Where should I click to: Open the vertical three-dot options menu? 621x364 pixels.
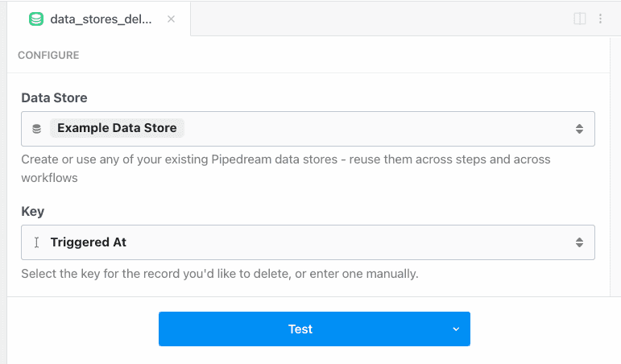600,19
